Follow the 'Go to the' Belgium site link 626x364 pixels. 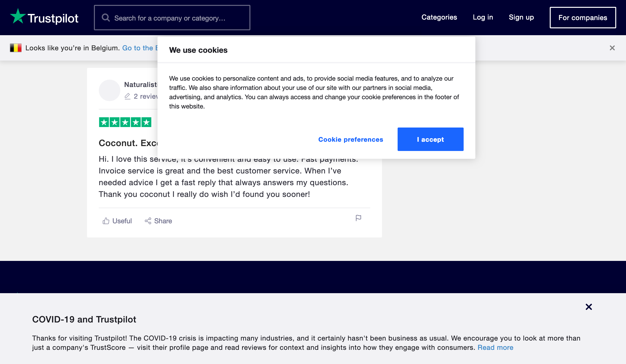[140, 48]
